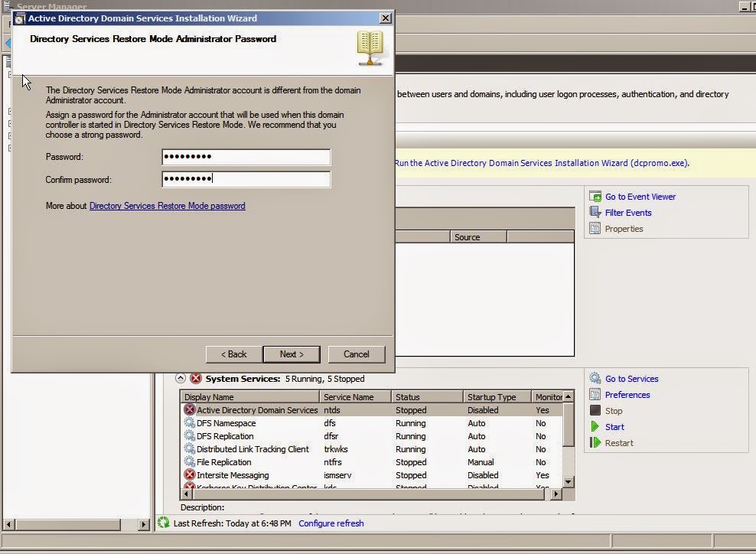Click the Preferences icon
The width and height of the screenshot is (756, 554).
point(595,394)
